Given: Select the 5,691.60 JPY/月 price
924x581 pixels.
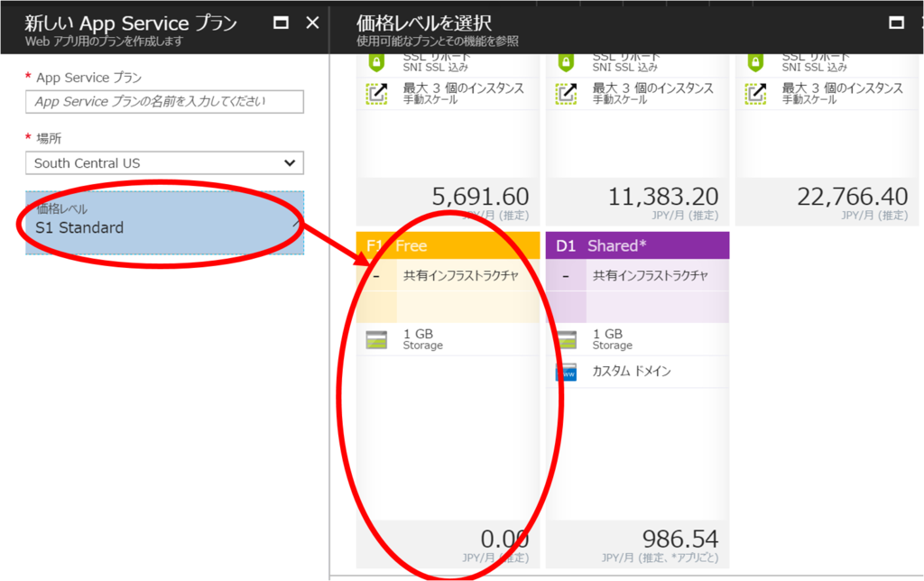Looking at the screenshot, I should [480, 197].
